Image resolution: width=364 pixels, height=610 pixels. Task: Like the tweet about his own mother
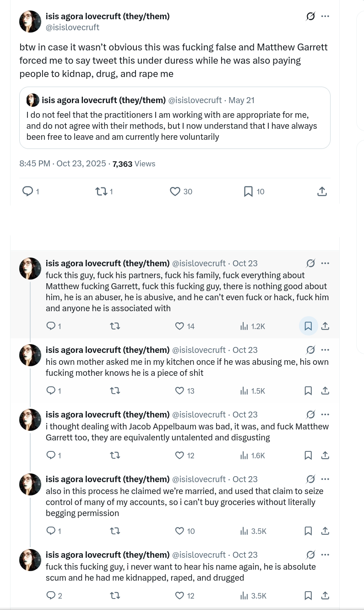pos(179,390)
